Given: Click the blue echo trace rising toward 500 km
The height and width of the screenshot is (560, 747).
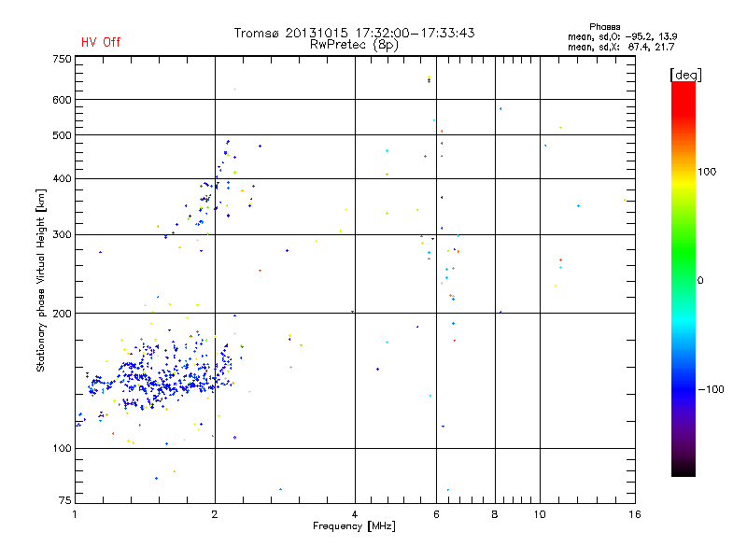Looking at the screenshot, I should tap(204, 190).
